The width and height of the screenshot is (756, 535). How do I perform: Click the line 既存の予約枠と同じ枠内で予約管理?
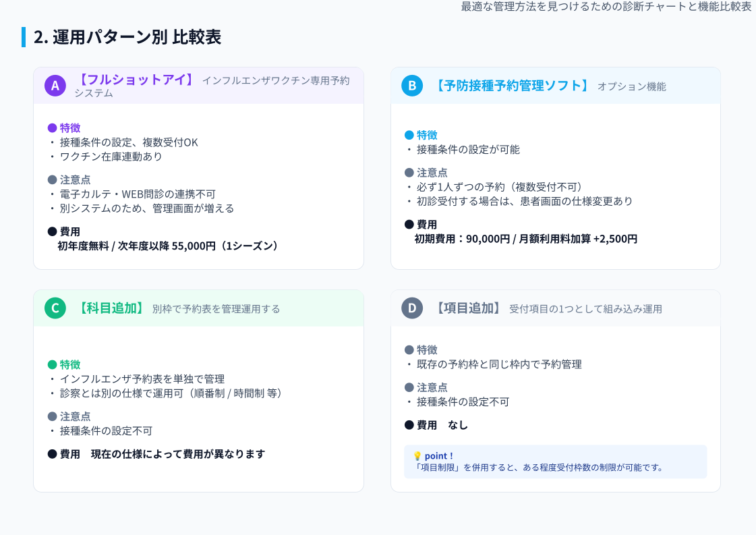click(499, 364)
